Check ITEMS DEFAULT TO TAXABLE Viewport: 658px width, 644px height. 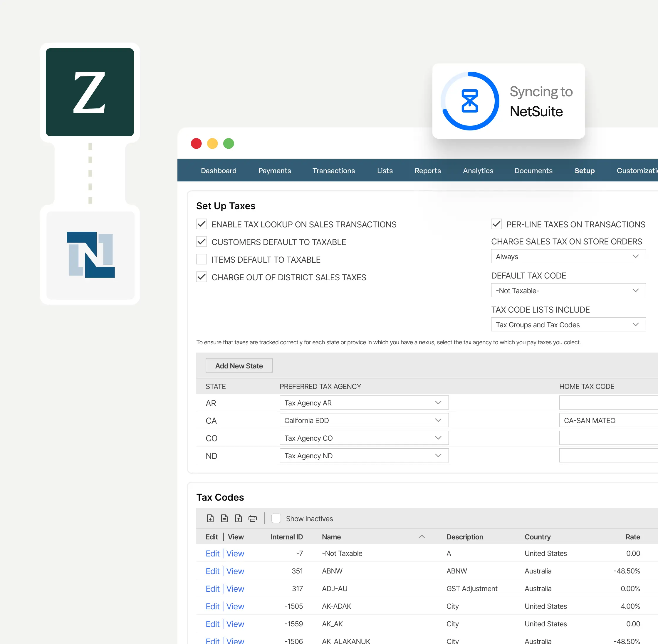pos(201,259)
